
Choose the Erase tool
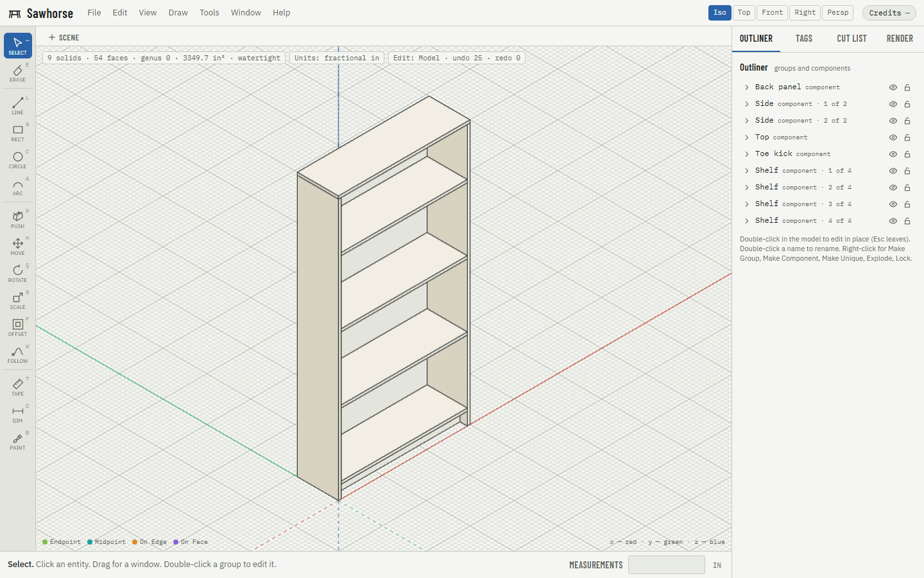(x=18, y=73)
